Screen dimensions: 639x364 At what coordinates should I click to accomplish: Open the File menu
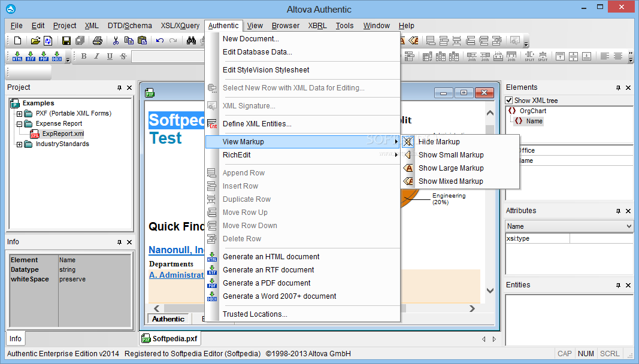pos(16,25)
